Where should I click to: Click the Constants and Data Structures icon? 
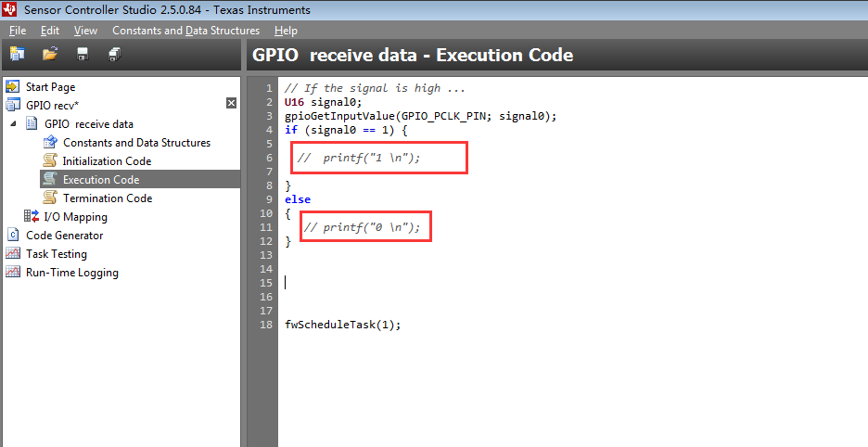(50, 142)
